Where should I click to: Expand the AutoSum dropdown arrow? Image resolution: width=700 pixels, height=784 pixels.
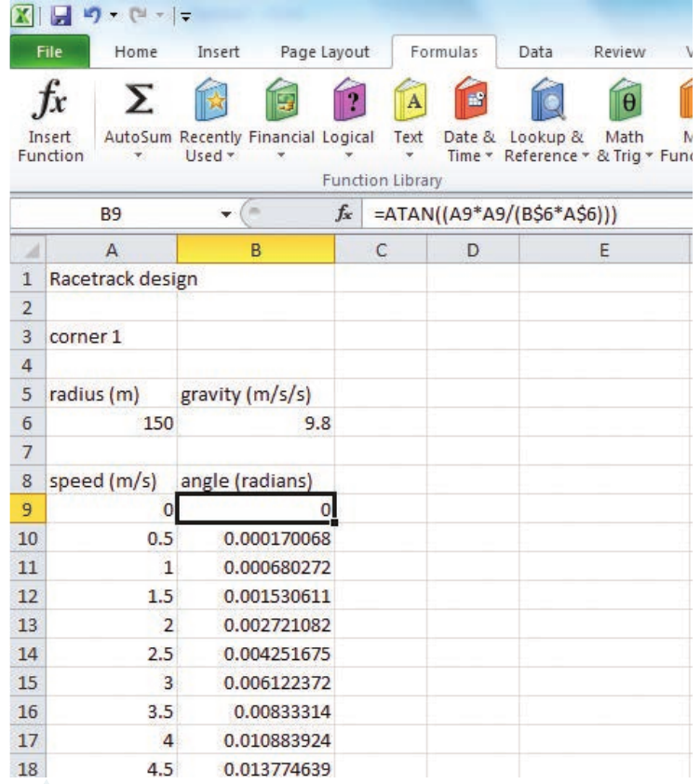click(x=138, y=156)
